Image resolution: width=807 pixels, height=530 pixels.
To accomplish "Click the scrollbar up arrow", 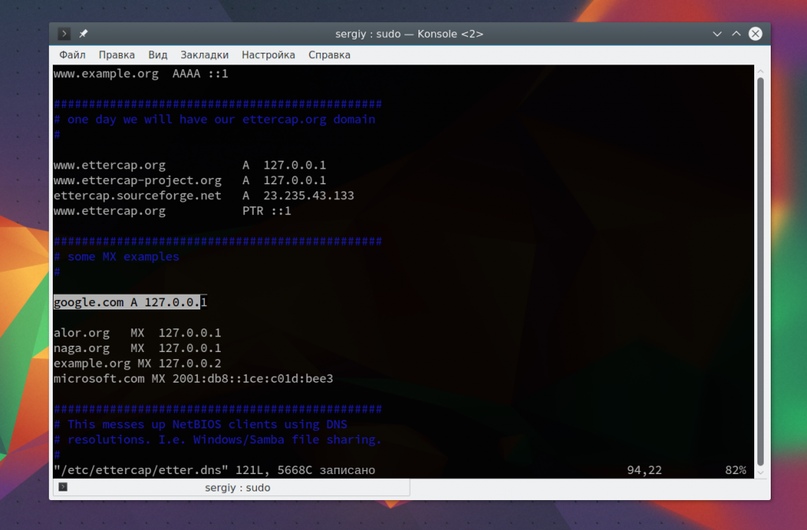I will [x=760, y=72].
